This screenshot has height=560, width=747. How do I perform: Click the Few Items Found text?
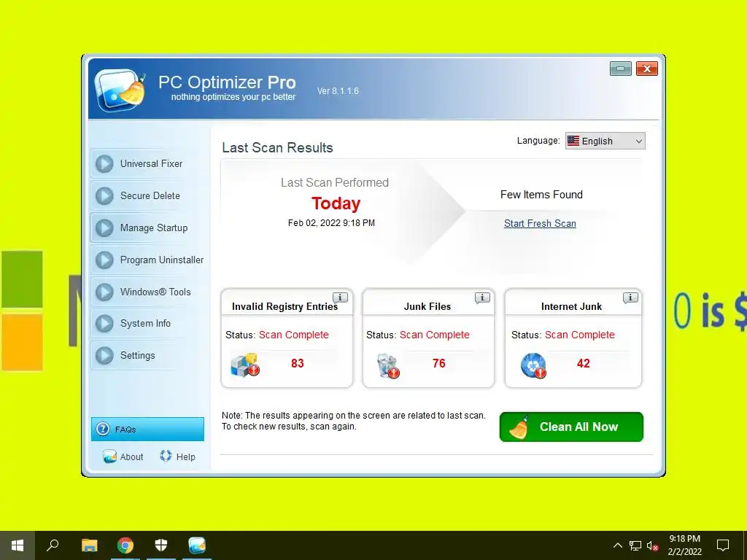coord(541,194)
